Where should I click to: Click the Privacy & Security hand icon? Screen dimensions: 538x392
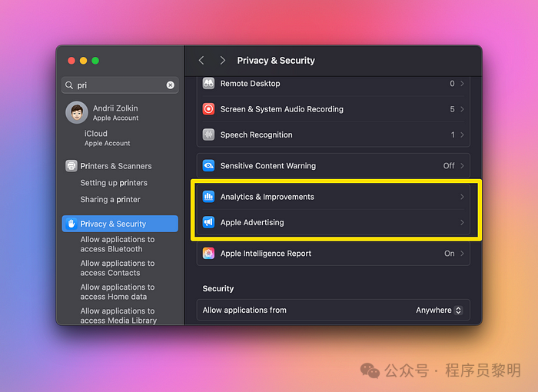pyautogui.click(x=71, y=224)
